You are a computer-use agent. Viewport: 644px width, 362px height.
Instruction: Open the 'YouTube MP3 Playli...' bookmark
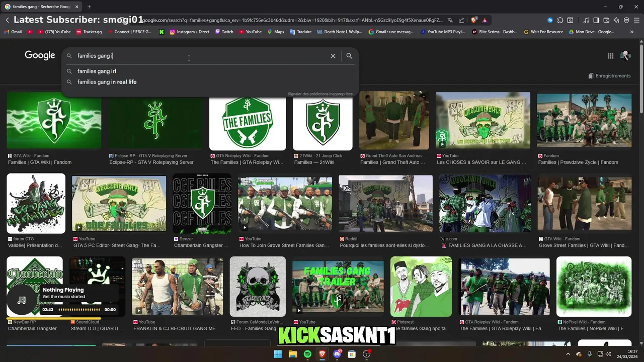coord(443,32)
